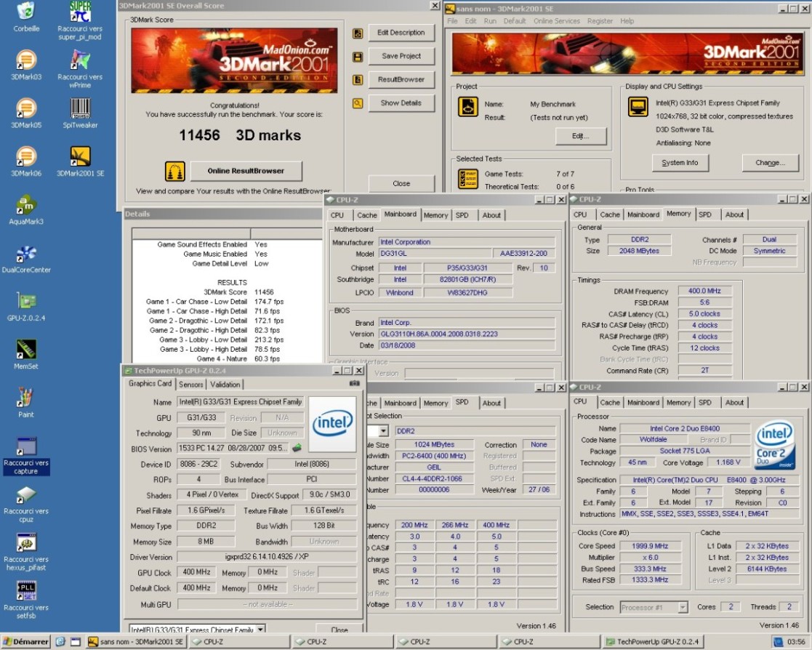Switch to the SPD tab in Memory CPU-Z window
The height and width of the screenshot is (650, 812).
tap(705, 214)
